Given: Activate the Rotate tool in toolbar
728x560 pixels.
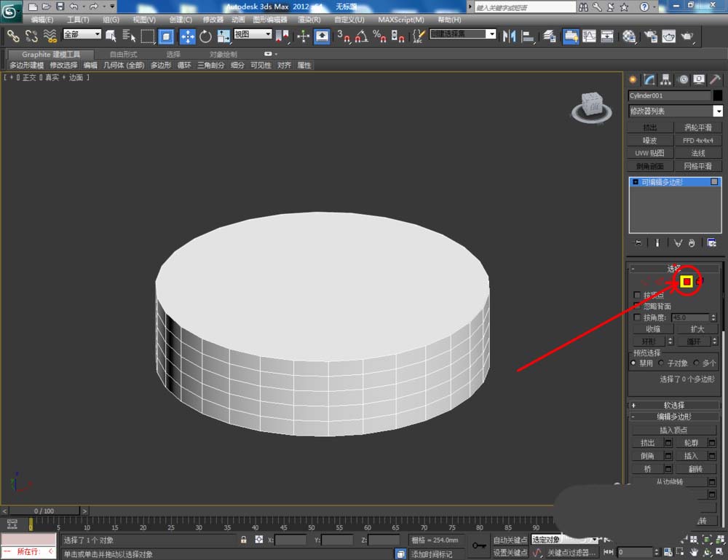Looking at the screenshot, I should [205, 36].
